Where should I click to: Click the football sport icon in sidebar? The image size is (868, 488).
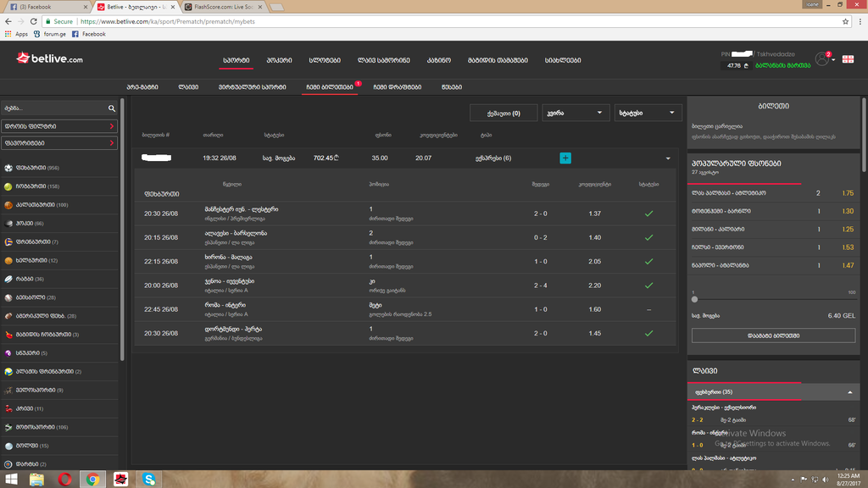(8, 168)
